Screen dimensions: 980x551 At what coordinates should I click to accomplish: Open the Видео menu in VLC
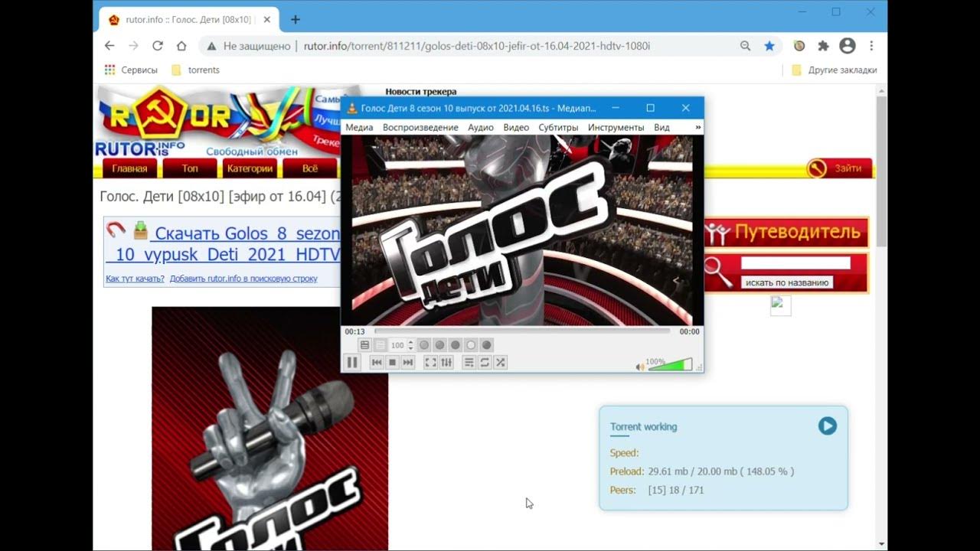(x=516, y=127)
